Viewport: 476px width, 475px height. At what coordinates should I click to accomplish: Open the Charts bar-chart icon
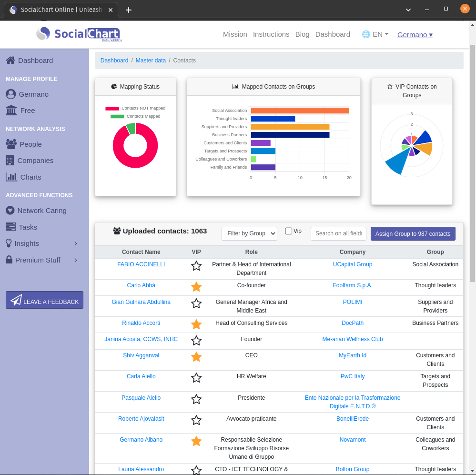click(x=11, y=177)
